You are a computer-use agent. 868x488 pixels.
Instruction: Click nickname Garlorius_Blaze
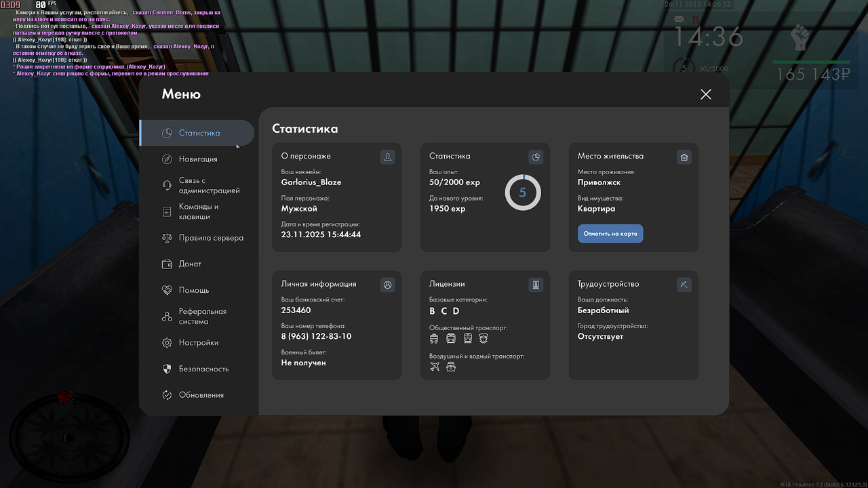point(311,182)
